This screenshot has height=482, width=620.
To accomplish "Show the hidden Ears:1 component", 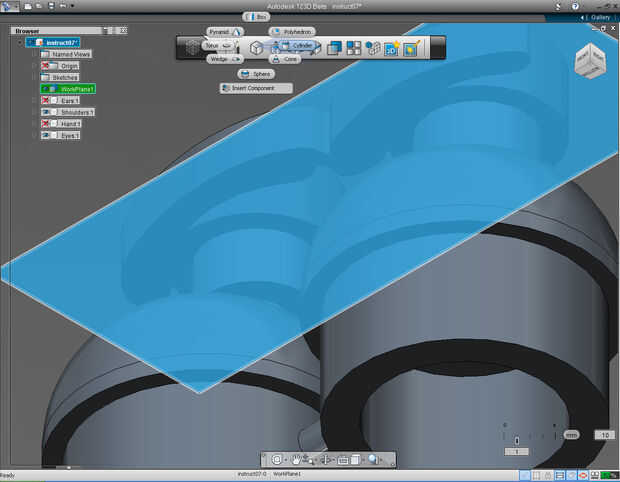I will [45, 100].
